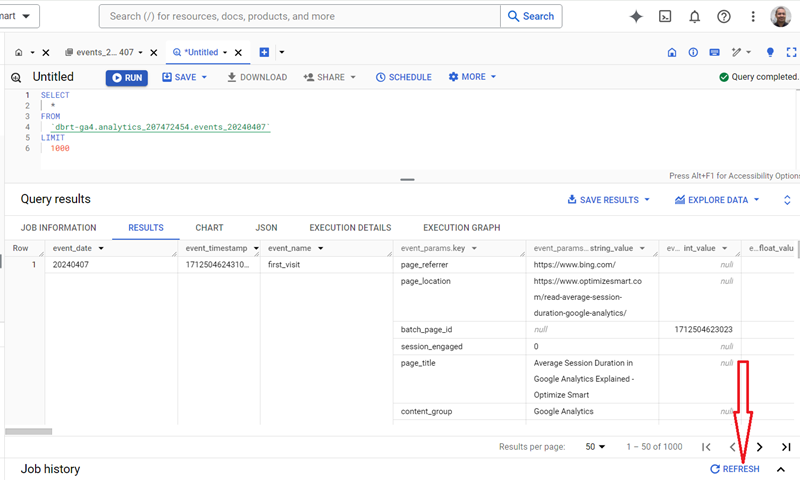Screen dimensions: 800x480
Task: Open event_date column menu arrow
Action: [101, 248]
